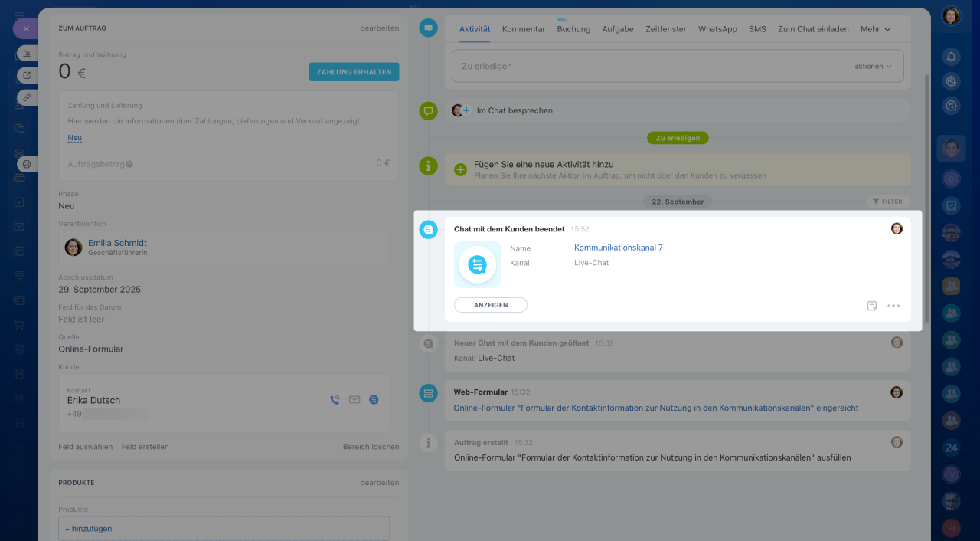Open the FILTER control in the timeline
This screenshot has height=541, width=980.
[887, 202]
